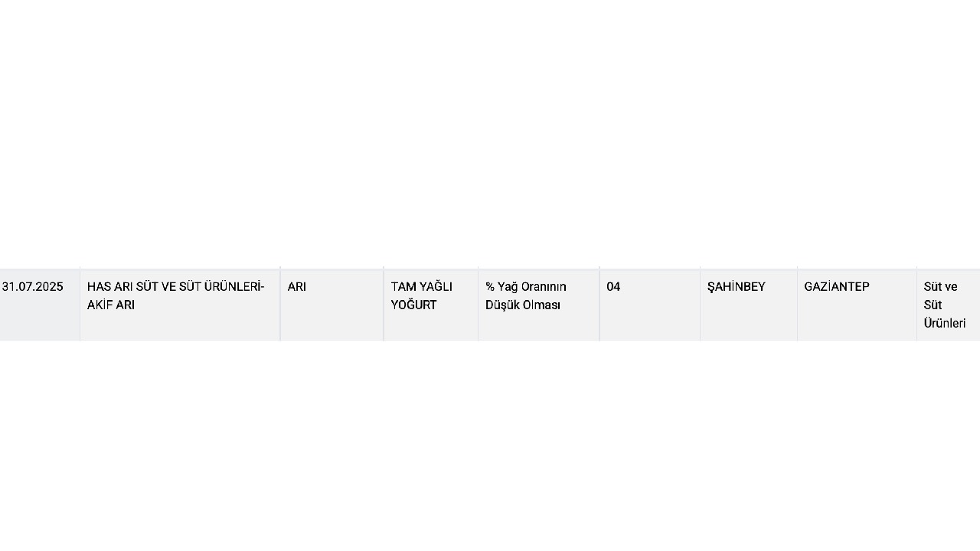The image size is (980, 551).
Task: Click the divider between Düşük Olması and 04 cells
Action: (x=599, y=305)
